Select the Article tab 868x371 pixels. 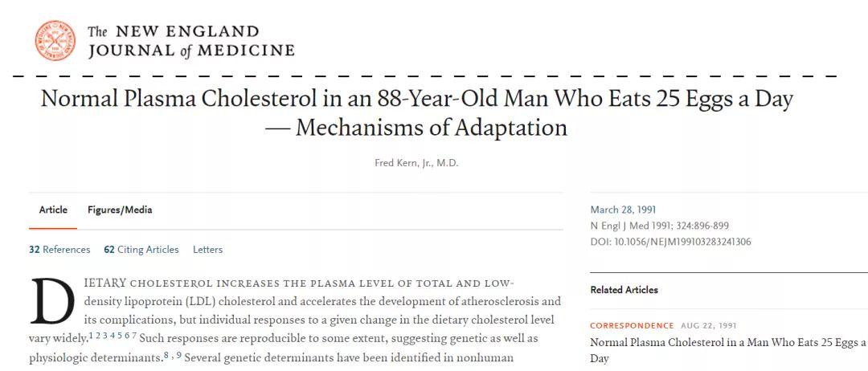coord(53,210)
